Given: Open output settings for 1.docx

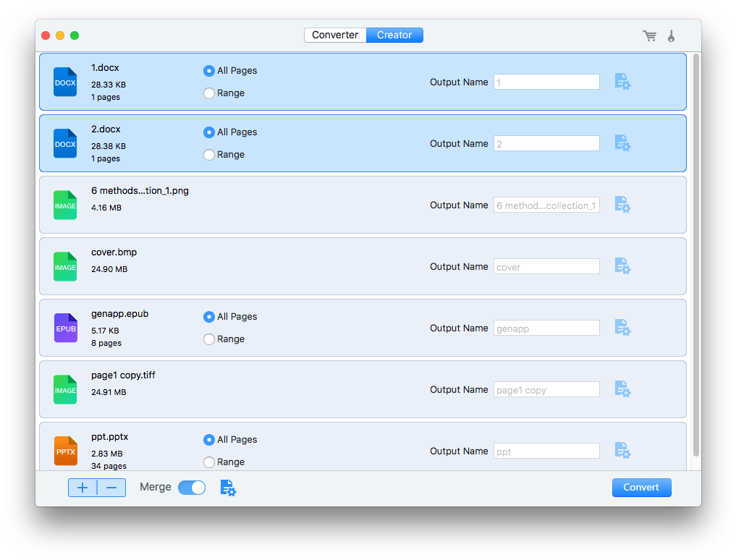Looking at the screenshot, I should [622, 82].
